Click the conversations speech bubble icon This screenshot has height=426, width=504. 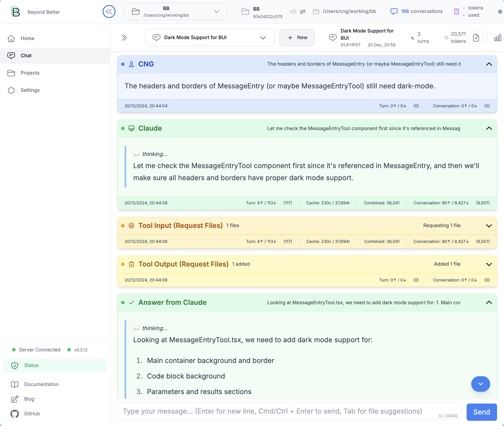pos(394,12)
